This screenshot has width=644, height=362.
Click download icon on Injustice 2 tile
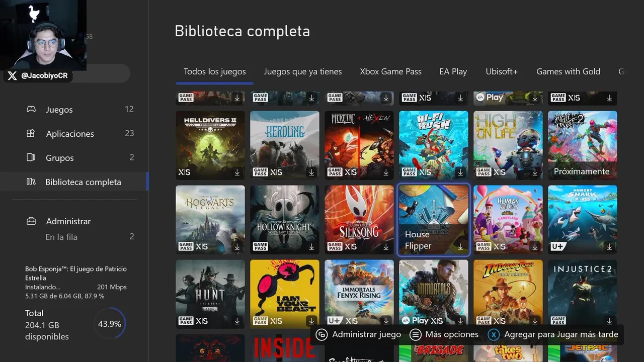click(609, 321)
